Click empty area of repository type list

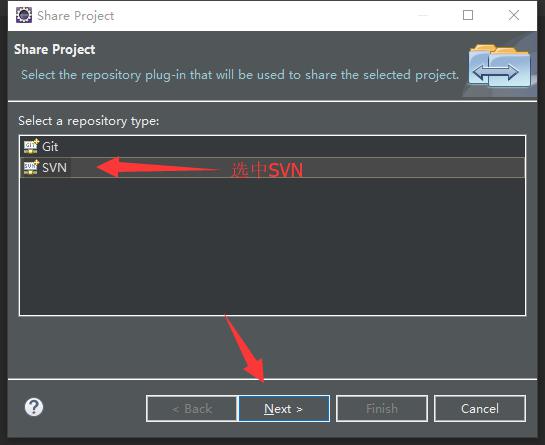[272, 247]
